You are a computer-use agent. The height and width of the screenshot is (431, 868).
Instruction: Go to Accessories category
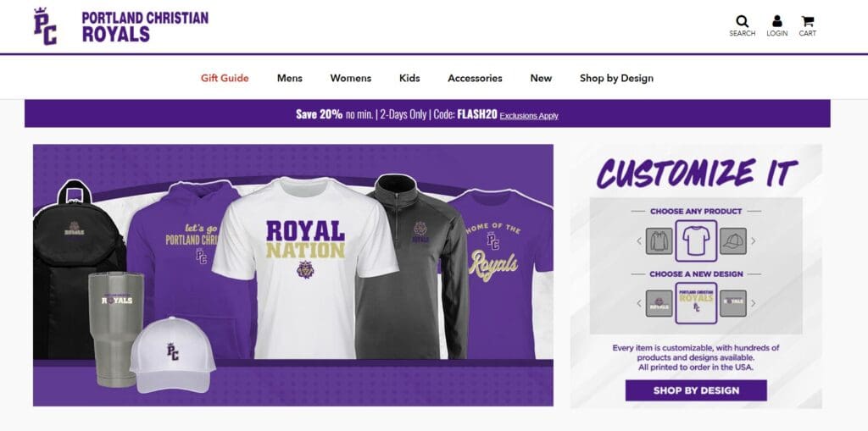(x=475, y=78)
